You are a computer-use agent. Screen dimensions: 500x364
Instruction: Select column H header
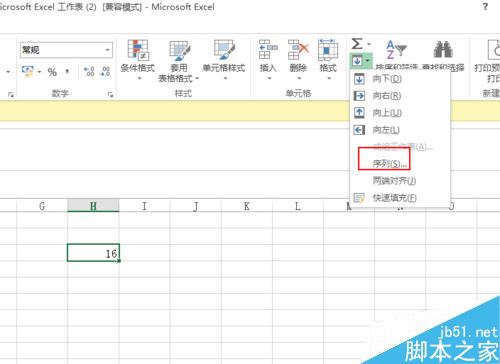click(x=93, y=206)
